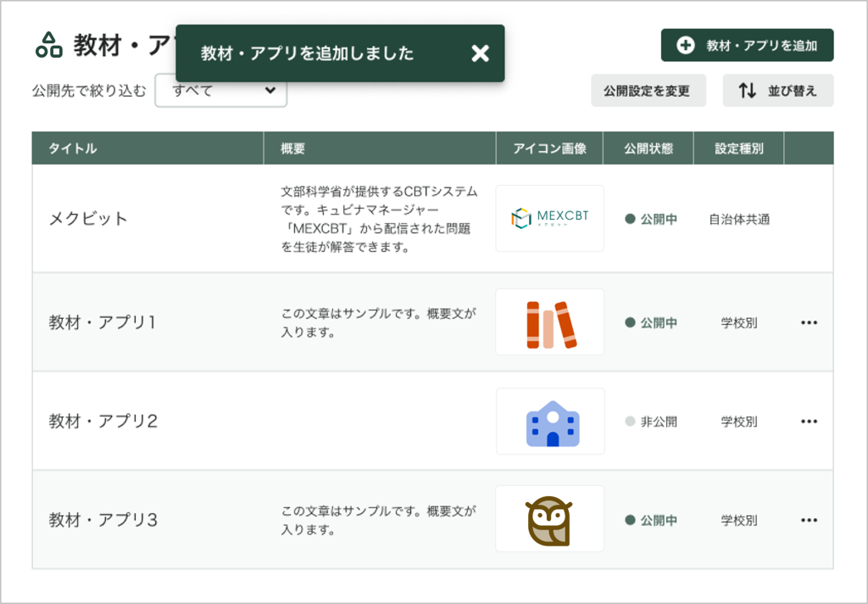Viewport: 868px width, 604px height.
Task: Select the 教材・アプリ2 title
Action: (103, 421)
